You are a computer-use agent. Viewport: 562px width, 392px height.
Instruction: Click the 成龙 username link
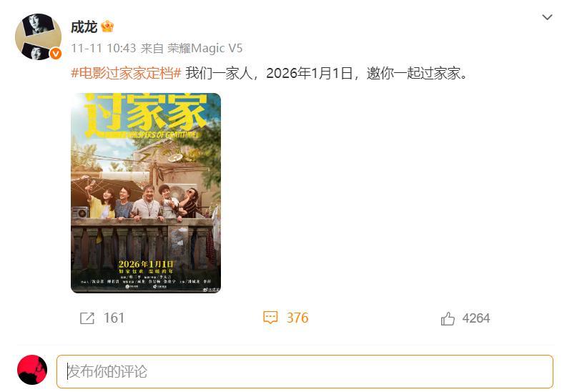click(x=84, y=27)
